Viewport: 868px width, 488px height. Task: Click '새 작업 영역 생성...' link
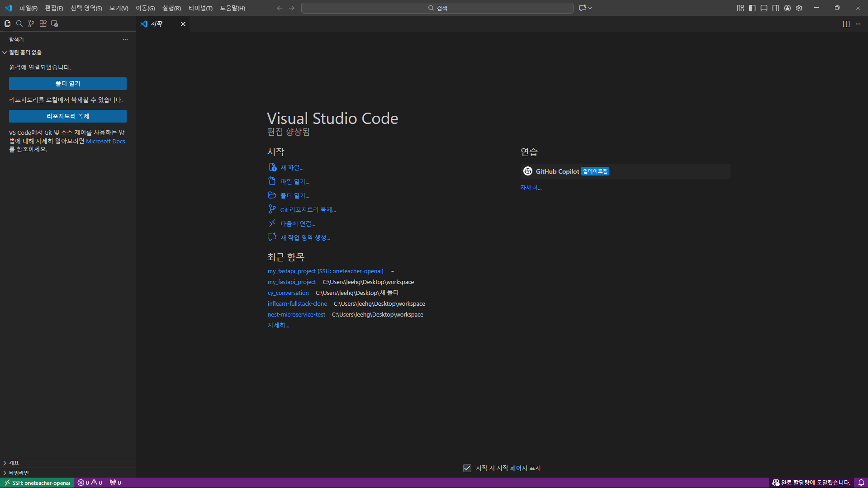click(x=305, y=238)
